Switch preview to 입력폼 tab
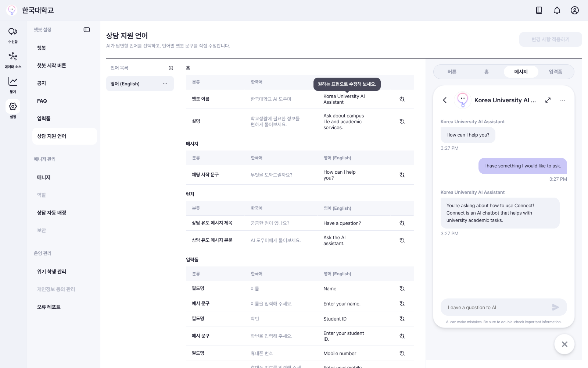This screenshot has width=588, height=368. pos(556,72)
